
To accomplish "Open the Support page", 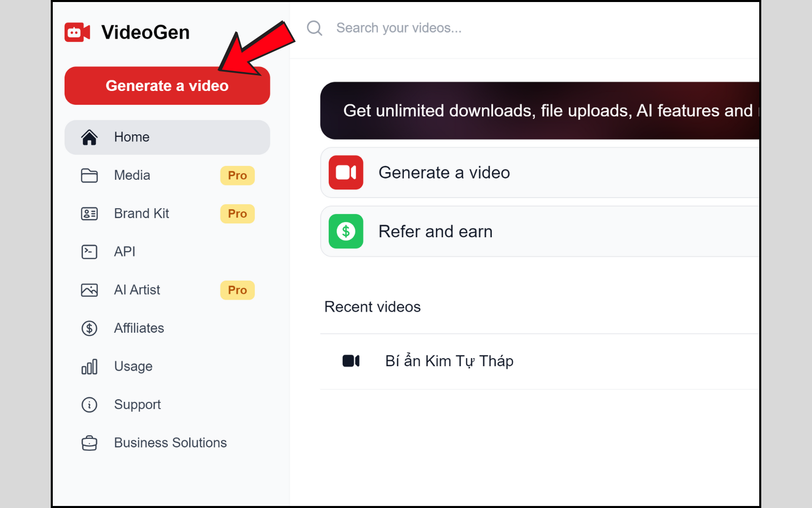I will point(167,404).
